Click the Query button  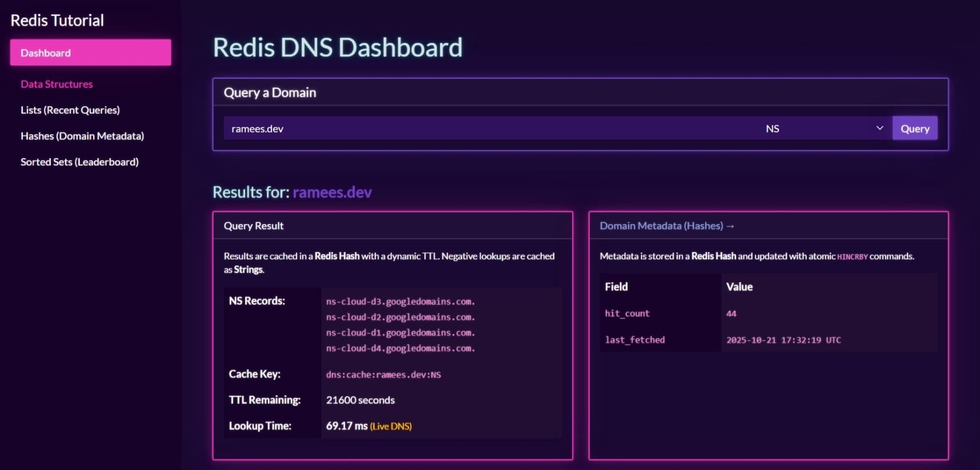click(915, 129)
